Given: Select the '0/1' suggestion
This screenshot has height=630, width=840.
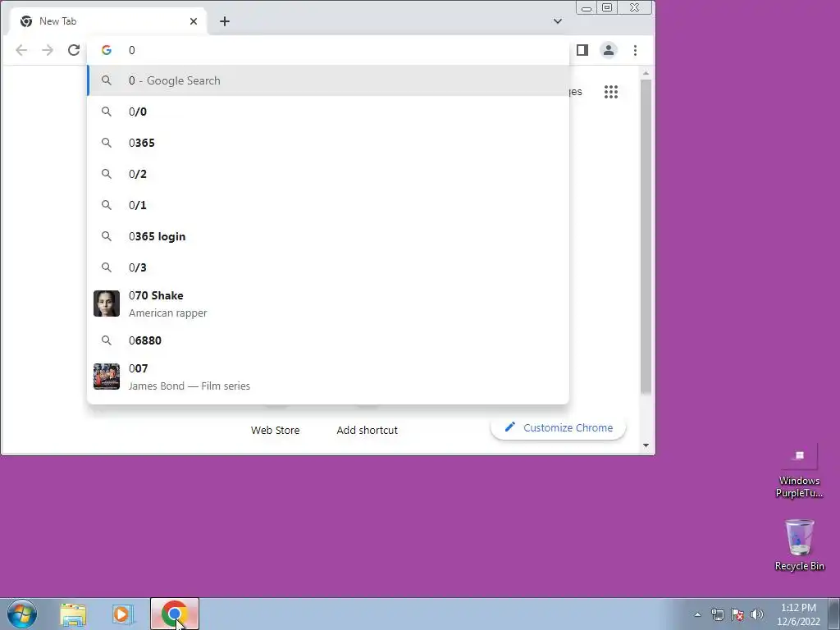Looking at the screenshot, I should pos(328,205).
